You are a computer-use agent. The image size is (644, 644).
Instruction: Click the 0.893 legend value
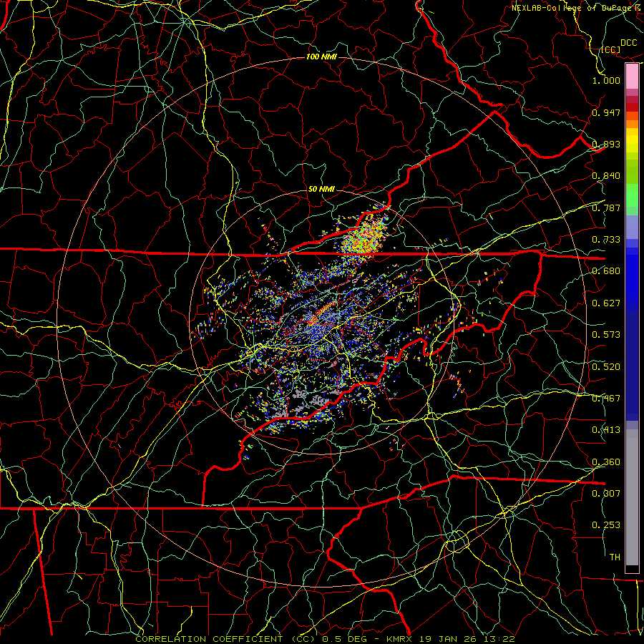(x=606, y=144)
